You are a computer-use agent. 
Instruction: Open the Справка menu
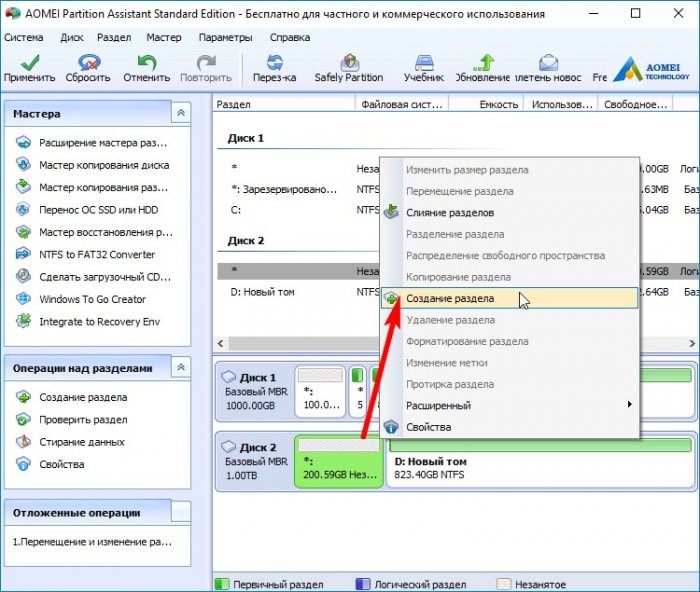(290, 38)
